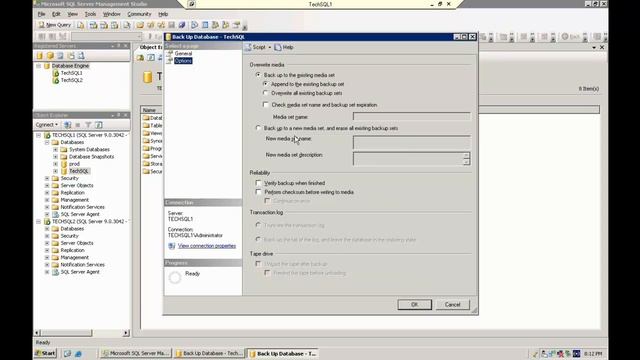Open the Script dropdown arrow
The height and width of the screenshot is (360, 640).
click(269, 47)
